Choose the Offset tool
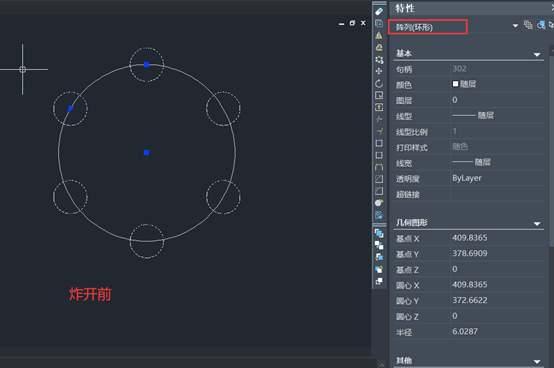 click(x=379, y=47)
